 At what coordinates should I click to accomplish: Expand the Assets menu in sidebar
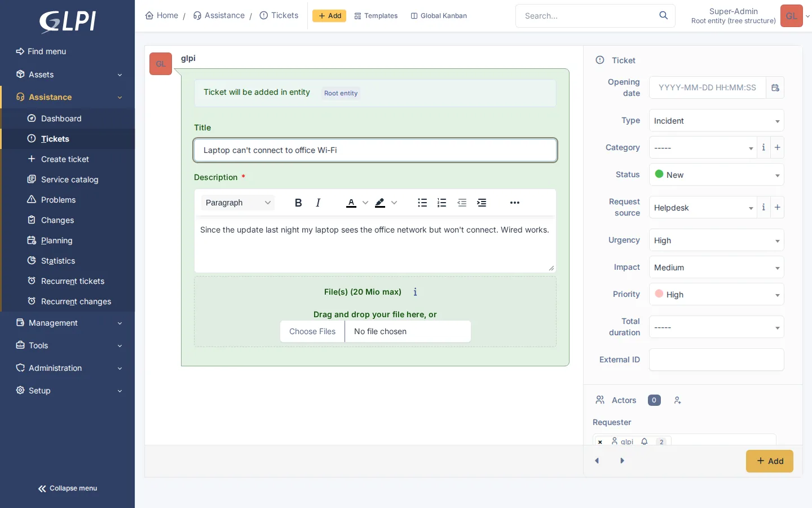[68, 75]
